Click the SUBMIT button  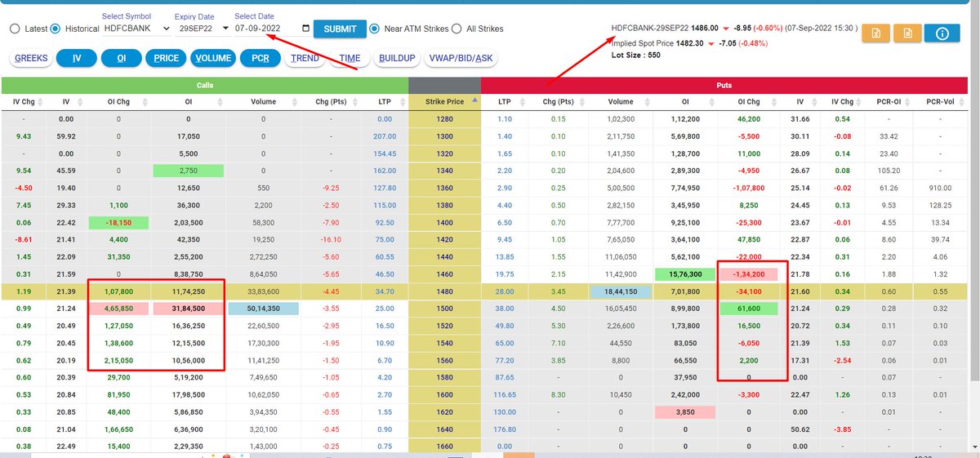(x=340, y=29)
